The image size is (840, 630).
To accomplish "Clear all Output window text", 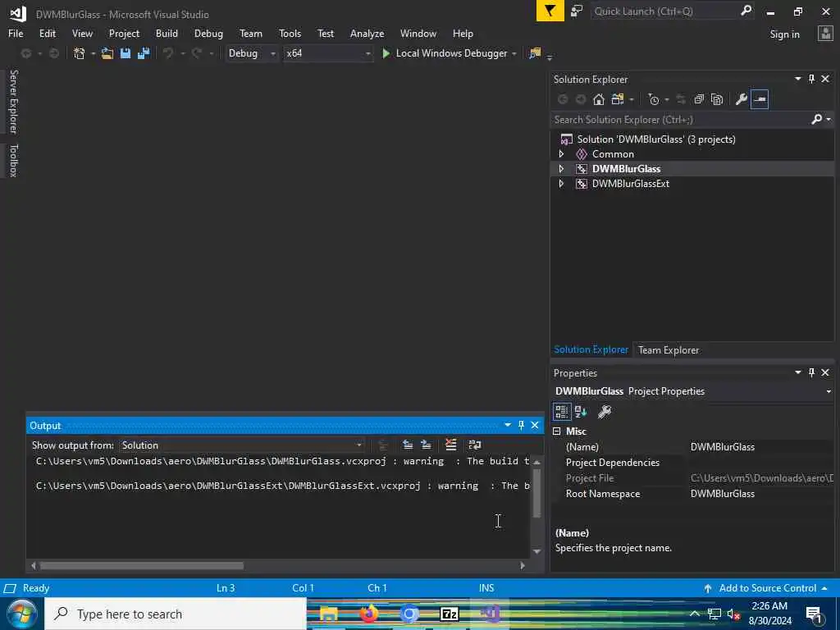I will click(x=451, y=445).
